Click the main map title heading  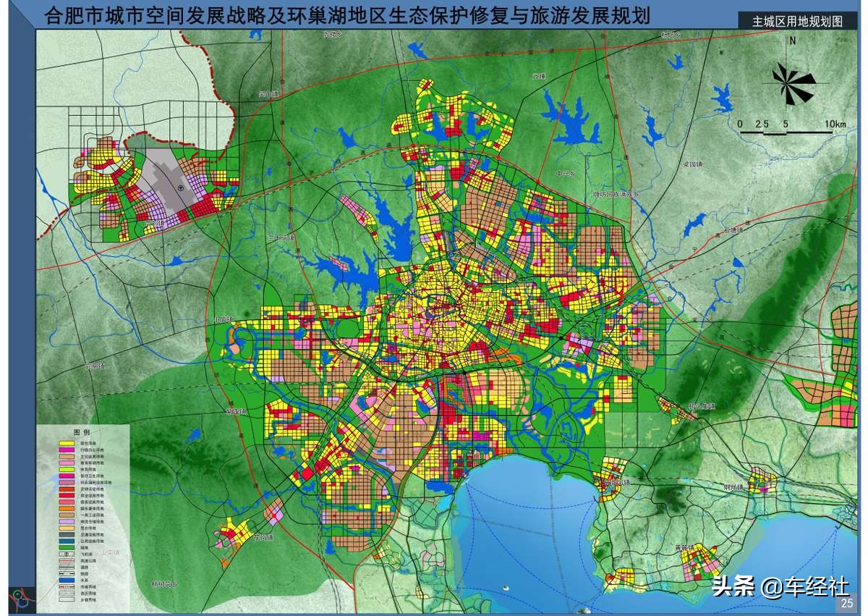347,15
